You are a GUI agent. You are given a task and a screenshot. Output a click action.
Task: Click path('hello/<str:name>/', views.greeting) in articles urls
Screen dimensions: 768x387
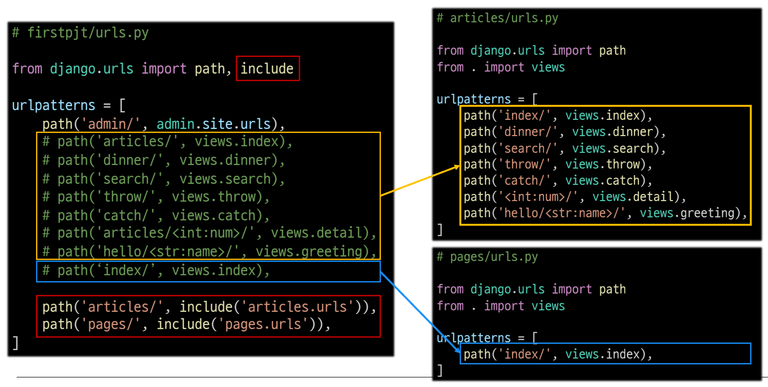(605, 213)
